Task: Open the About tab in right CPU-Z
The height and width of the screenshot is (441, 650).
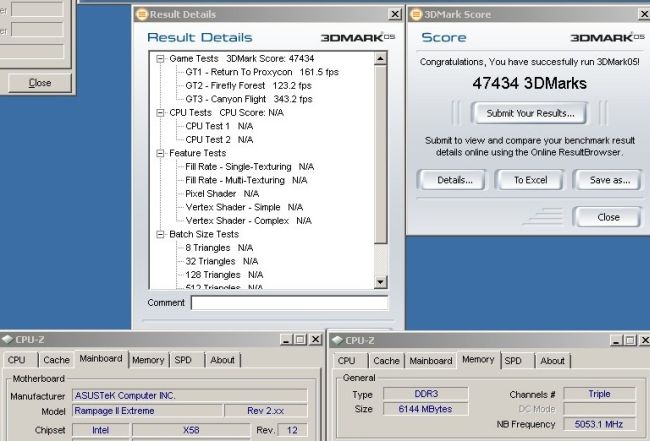Action: tap(553, 361)
